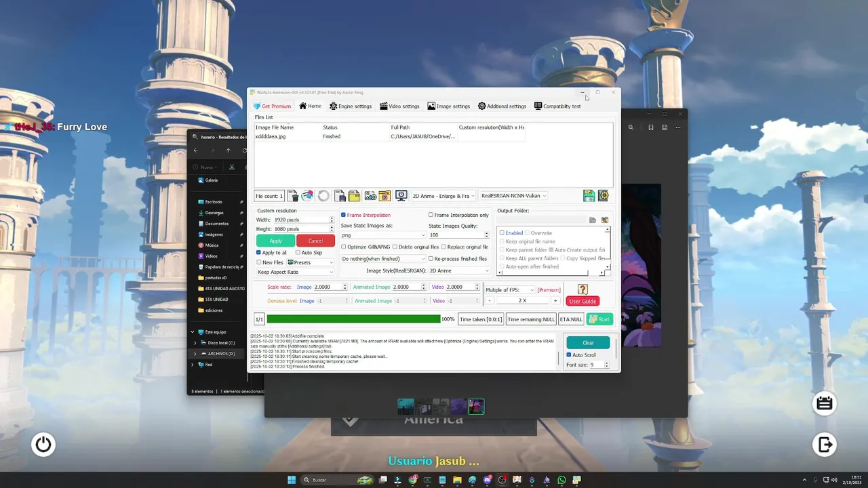This screenshot has width=868, height=488.
Task: Click the image preview icon next to yellow folder
Action: coord(370,196)
